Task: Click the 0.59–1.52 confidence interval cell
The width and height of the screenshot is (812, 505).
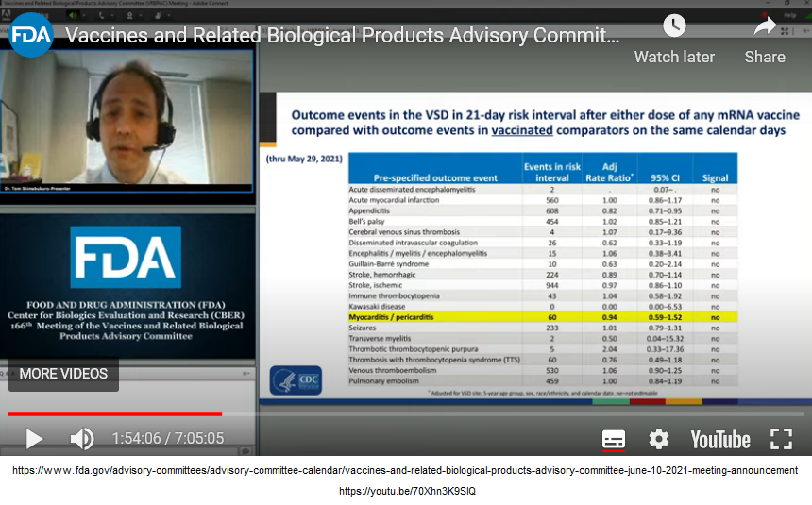Action: [x=665, y=317]
